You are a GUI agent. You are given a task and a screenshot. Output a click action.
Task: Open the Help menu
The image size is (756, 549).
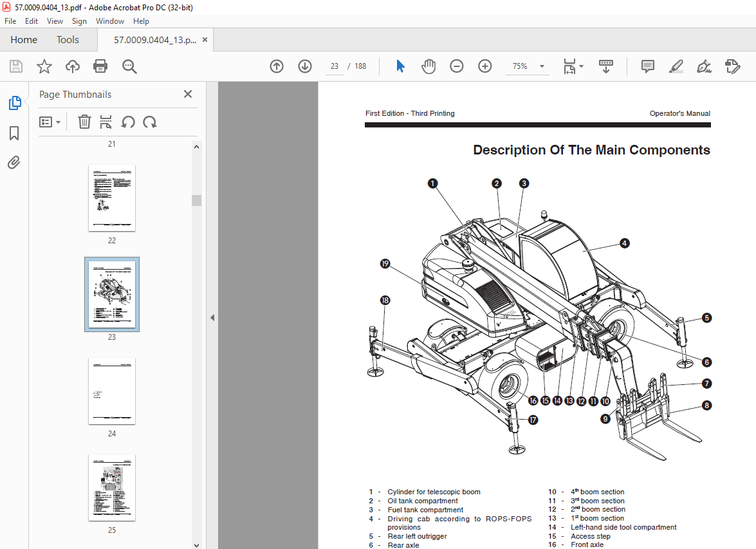pos(141,21)
